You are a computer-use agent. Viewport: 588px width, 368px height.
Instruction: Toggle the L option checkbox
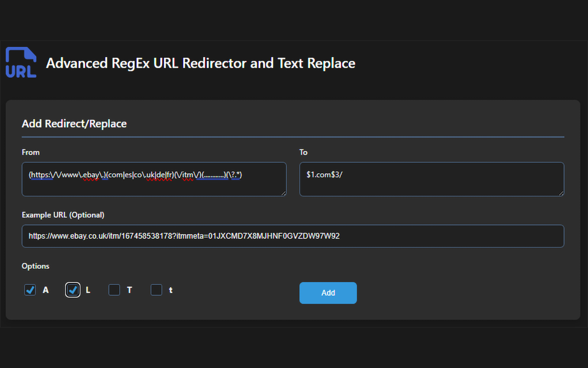[x=73, y=290]
